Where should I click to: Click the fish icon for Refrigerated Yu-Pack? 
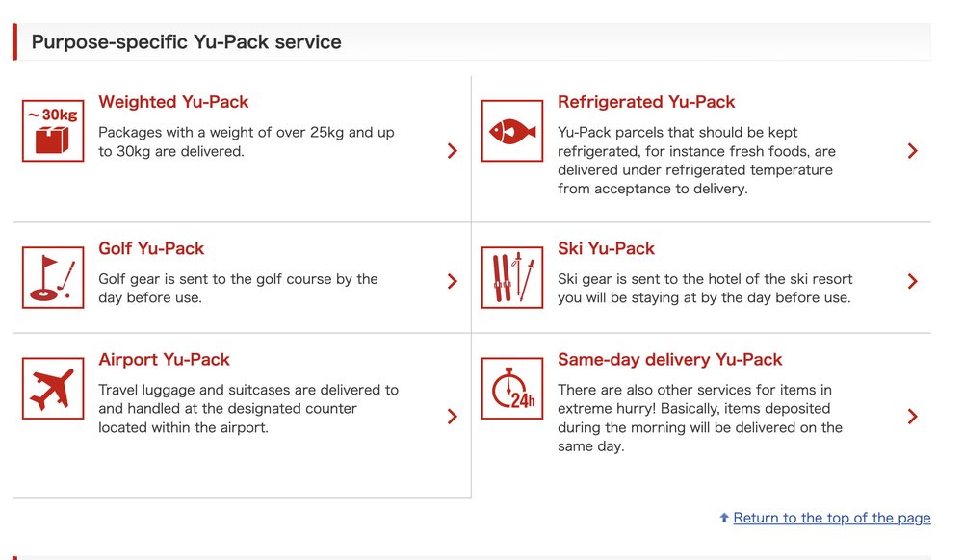(x=511, y=129)
